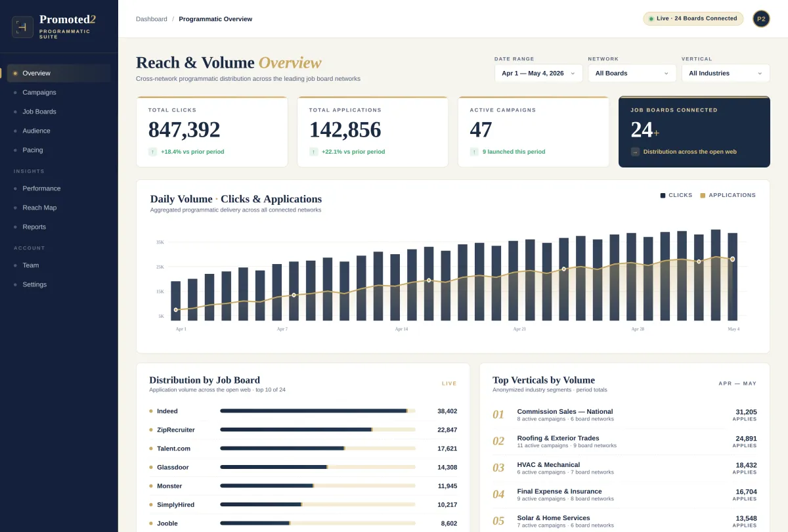Click up-arrow trend icon under Total Applications
788x532 pixels.
tap(313, 152)
